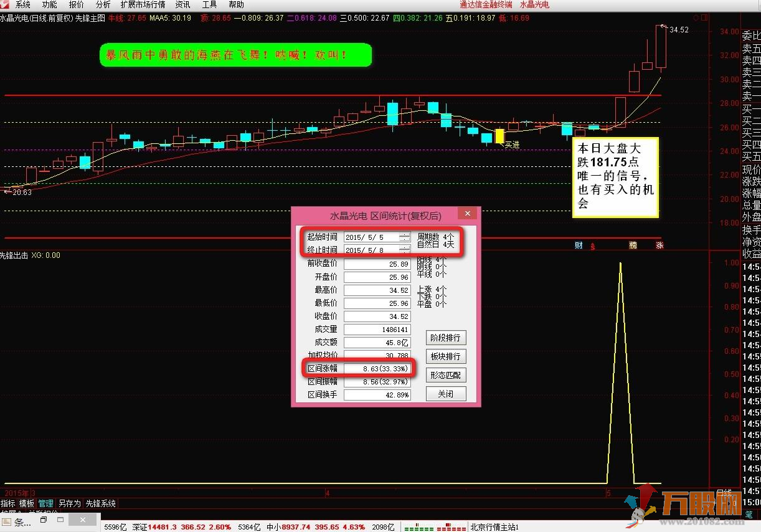The image size is (761, 532).
Task: Click the 20.63 low price label
Action: click(x=22, y=192)
